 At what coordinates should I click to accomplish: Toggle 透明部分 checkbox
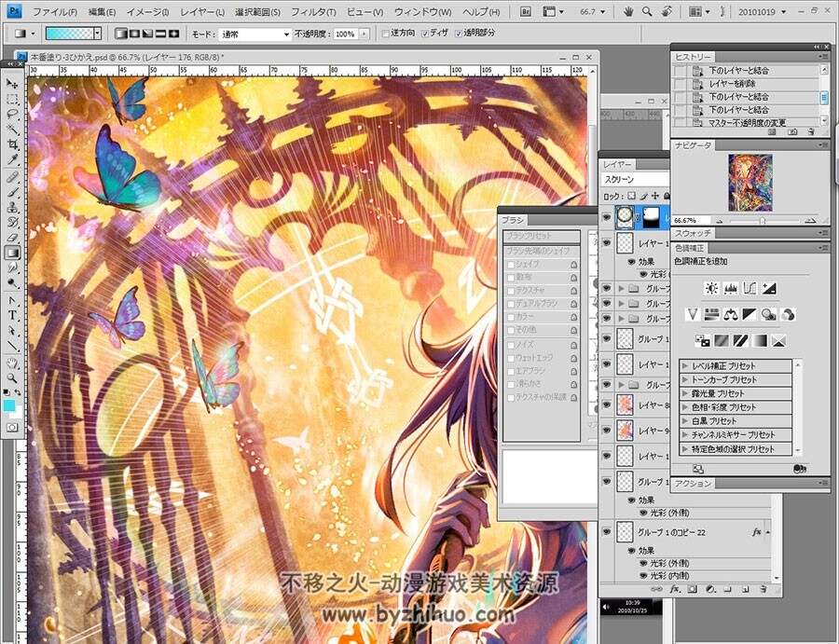click(x=458, y=34)
